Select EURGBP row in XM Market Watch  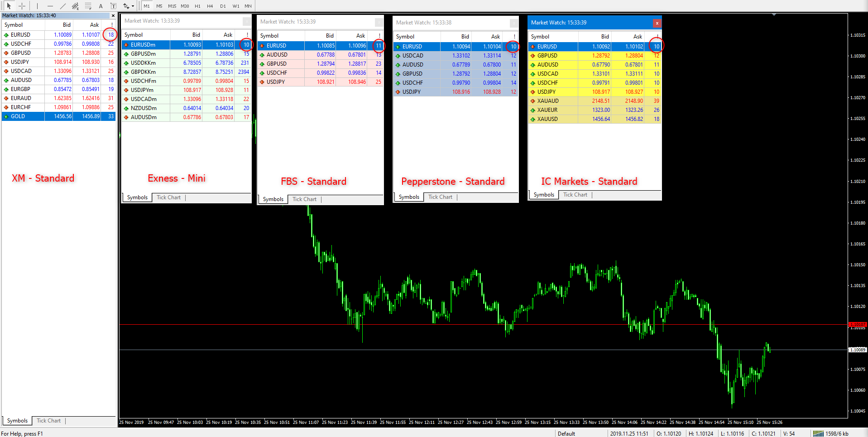point(59,89)
